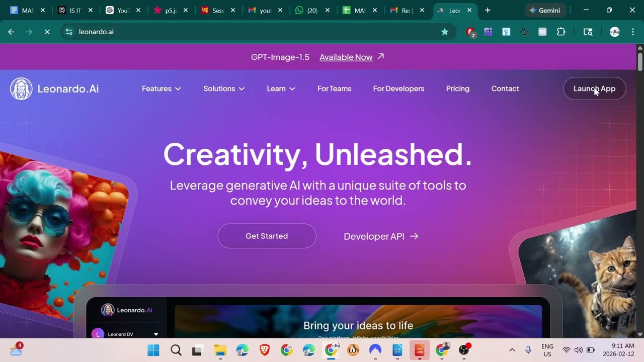Open the Chrome profile avatar

614,32
